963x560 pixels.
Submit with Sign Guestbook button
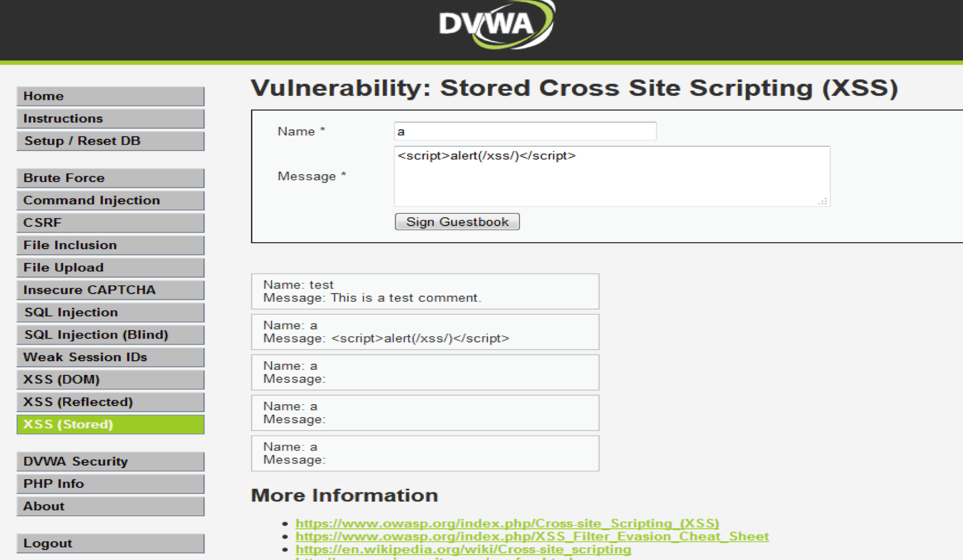tap(457, 222)
